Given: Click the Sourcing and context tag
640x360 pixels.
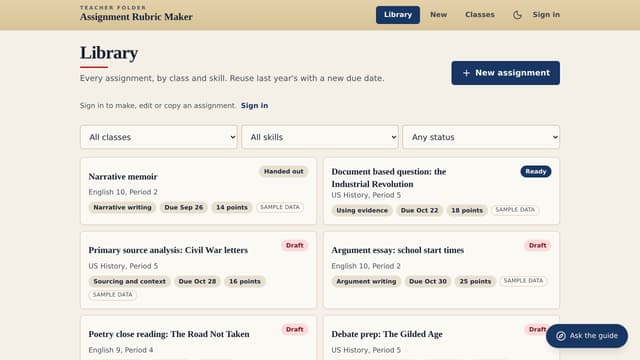Looking at the screenshot, I should [129, 282].
